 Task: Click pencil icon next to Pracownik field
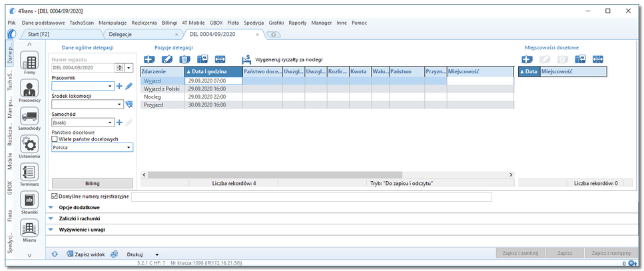click(x=129, y=87)
